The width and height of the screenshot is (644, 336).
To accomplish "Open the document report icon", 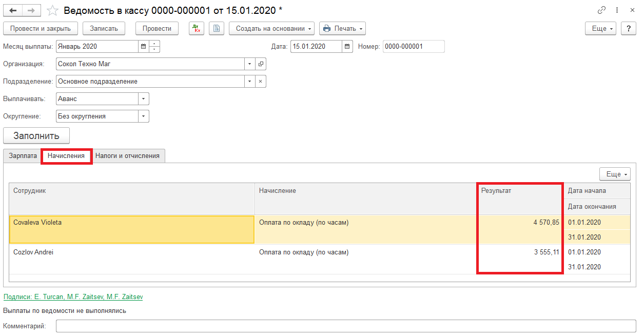I will [217, 29].
